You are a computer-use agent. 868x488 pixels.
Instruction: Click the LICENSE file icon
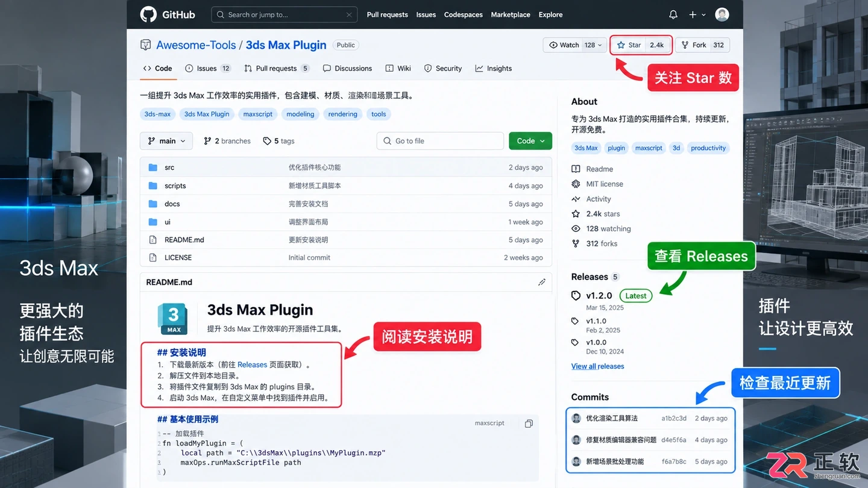click(153, 257)
